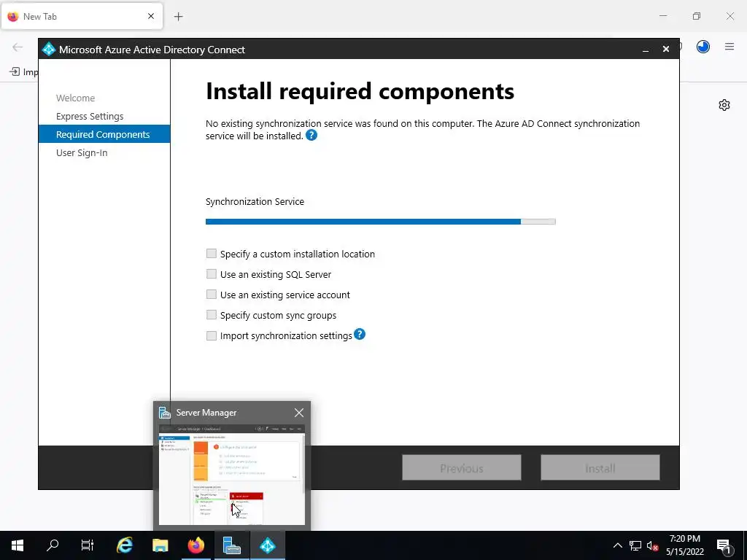Close the Server Manager preview
Image resolution: width=747 pixels, height=560 pixels.
coord(298,413)
